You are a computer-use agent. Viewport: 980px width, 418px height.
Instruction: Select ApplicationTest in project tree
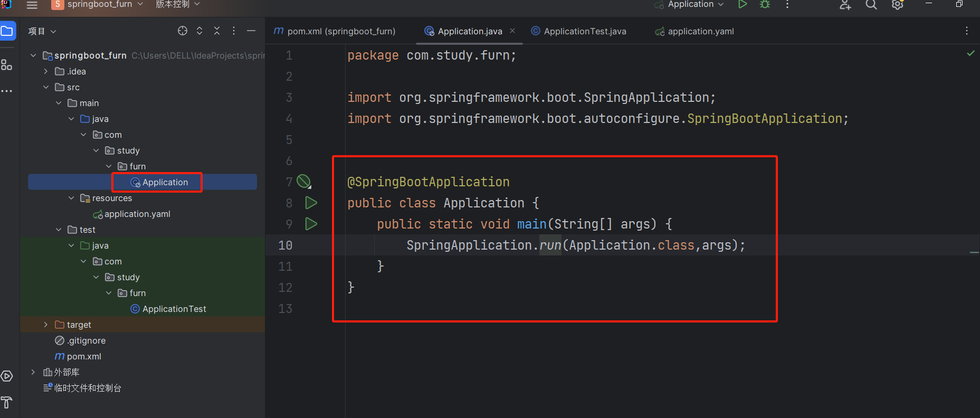coord(168,309)
